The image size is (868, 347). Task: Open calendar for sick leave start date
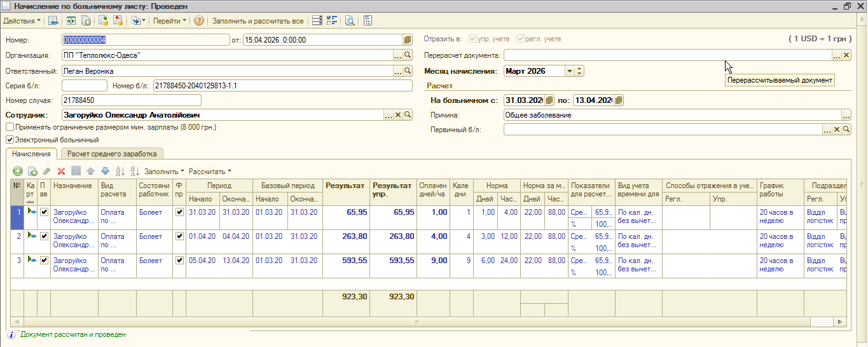[x=550, y=100]
